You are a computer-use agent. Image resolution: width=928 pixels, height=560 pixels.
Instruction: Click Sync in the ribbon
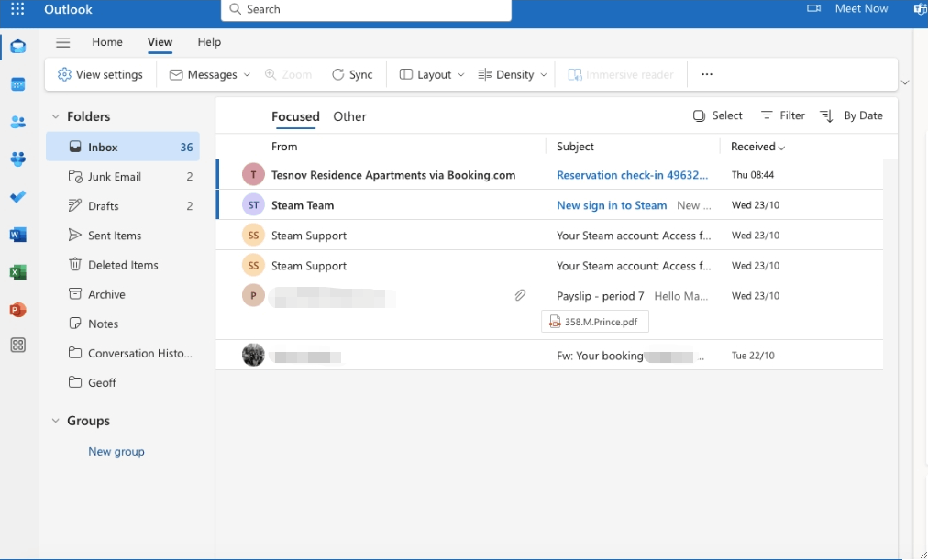352,74
